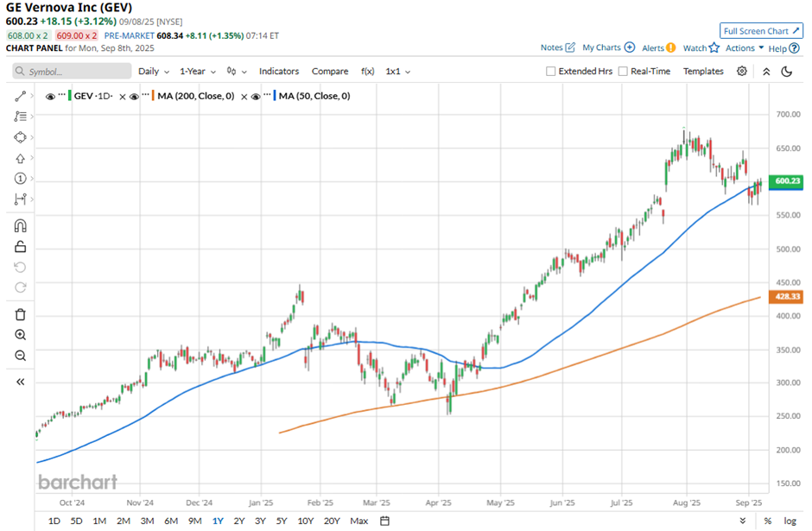The image size is (812, 531).
Task: Collapse the drawing tools sidebar
Action: tap(20, 382)
